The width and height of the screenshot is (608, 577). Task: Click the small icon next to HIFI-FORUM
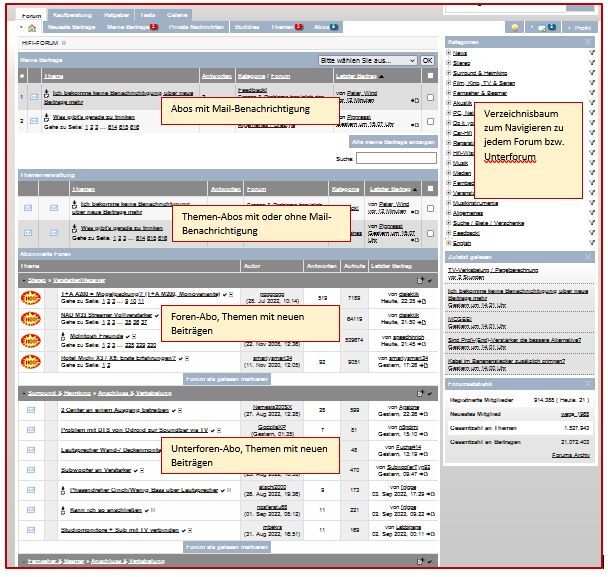(x=64, y=43)
